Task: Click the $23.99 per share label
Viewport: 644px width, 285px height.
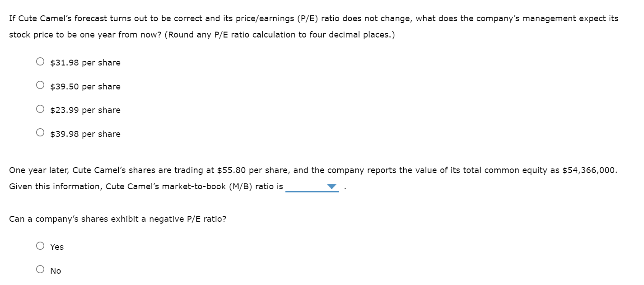Action: 84,110
